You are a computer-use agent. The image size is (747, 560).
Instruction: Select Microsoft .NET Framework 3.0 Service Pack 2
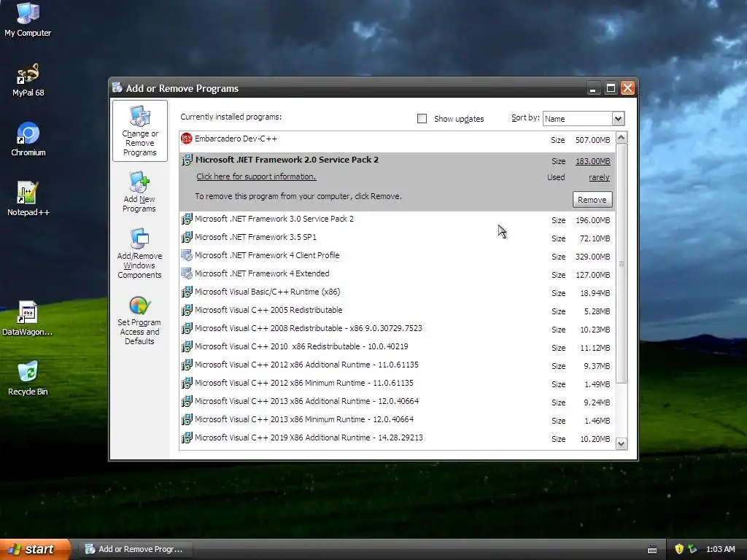[274, 219]
